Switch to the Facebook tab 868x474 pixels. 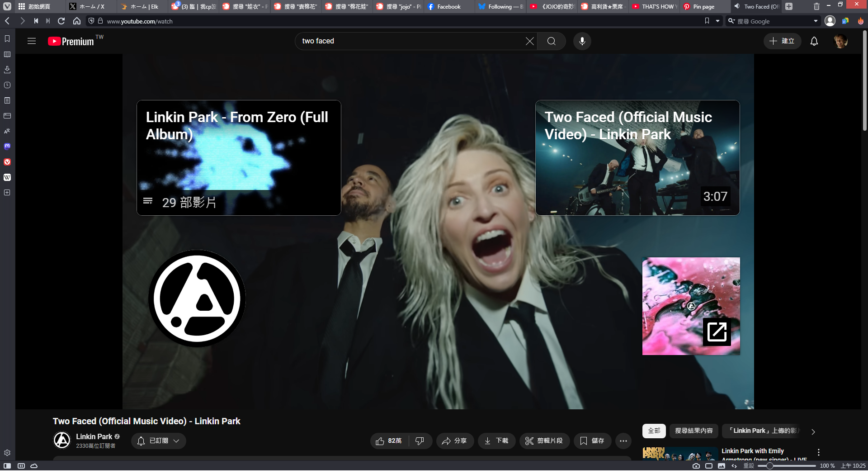point(448,6)
